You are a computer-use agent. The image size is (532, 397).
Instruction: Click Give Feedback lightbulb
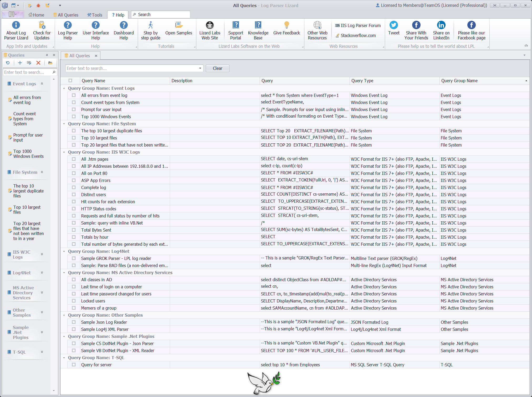[x=287, y=25]
